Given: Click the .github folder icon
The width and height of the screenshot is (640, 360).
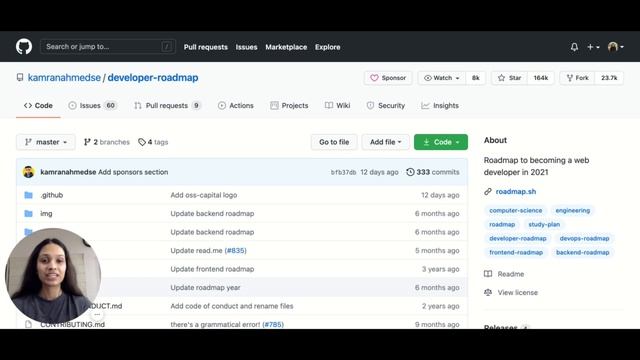Looking at the screenshot, I should [28, 195].
